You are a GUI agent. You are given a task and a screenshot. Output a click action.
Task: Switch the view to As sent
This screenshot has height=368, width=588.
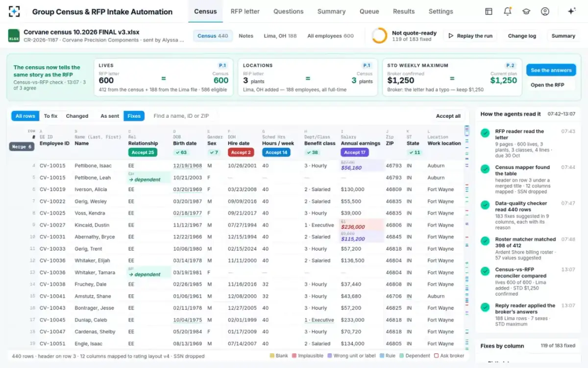point(110,116)
